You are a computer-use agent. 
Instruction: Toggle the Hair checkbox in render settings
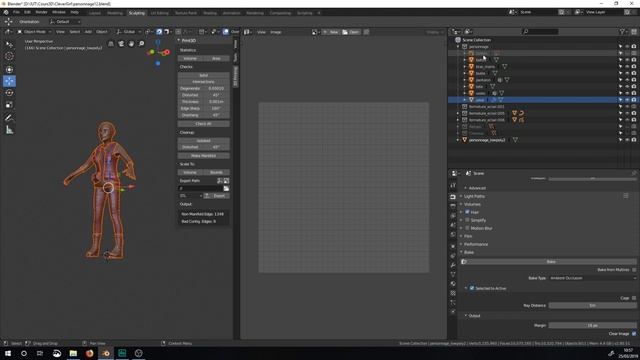click(x=467, y=212)
